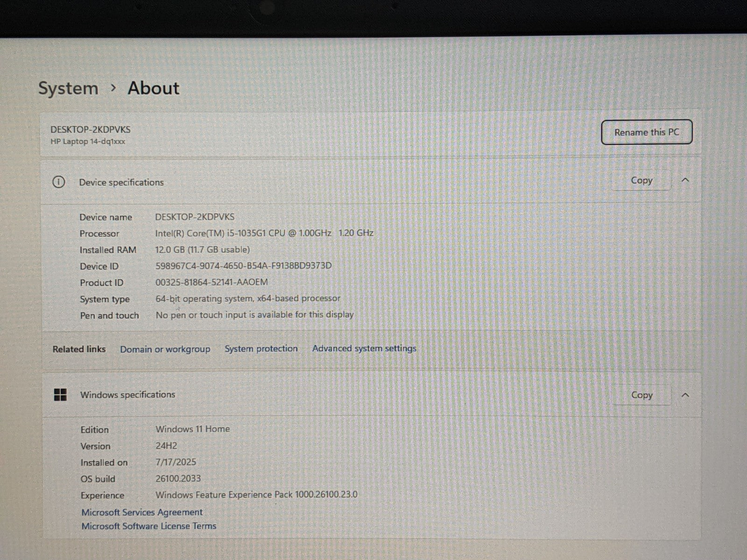
Task: Click the Windows logo icon beside Windows specifications
Action: 60,395
